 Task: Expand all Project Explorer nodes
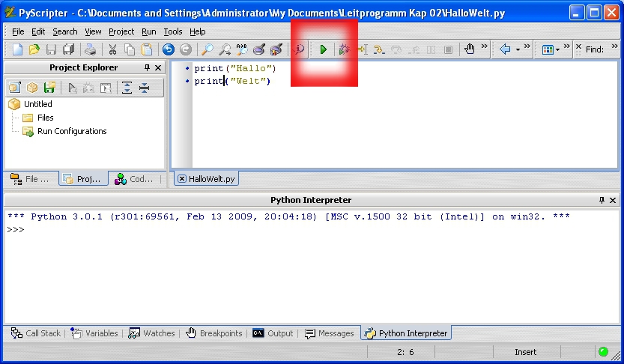tap(127, 88)
